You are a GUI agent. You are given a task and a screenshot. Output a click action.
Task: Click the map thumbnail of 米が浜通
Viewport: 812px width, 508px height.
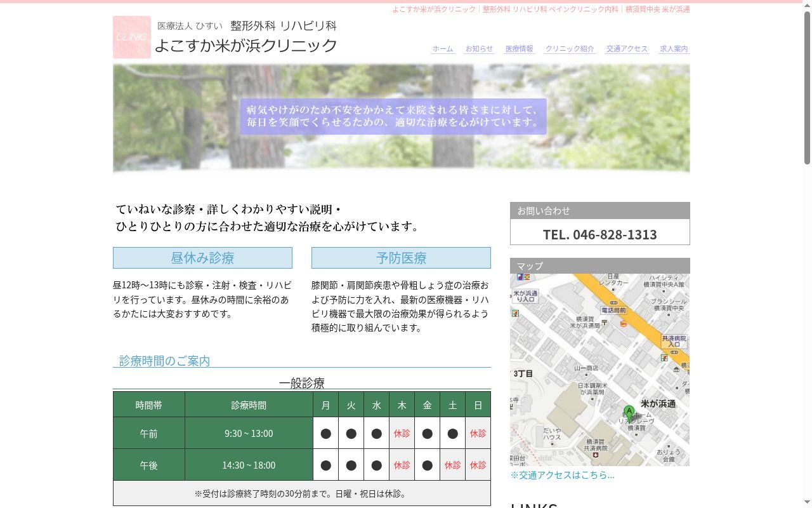tap(599, 370)
